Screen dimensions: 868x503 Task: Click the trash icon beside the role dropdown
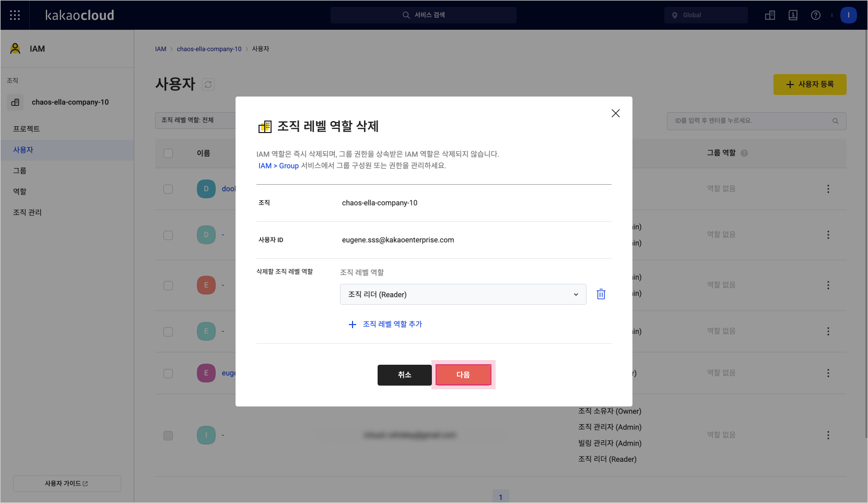601,294
